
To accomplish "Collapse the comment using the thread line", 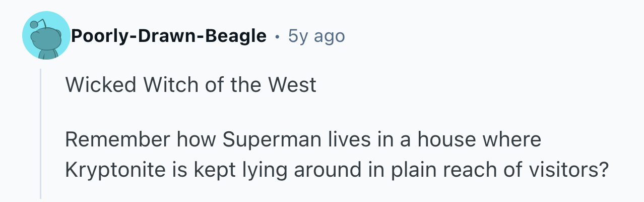I will pos(41,134).
